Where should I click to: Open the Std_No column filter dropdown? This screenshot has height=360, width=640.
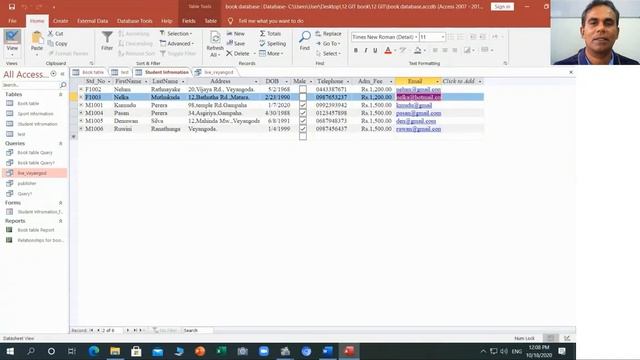click(109, 81)
